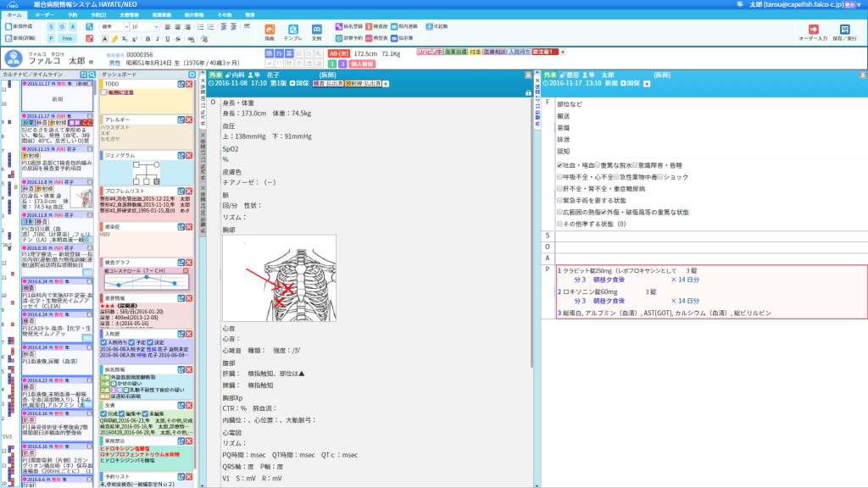This screenshot has height=488, width=868.
Task: Open menu of the 整形 隼 太郎 record
Action: click(862, 75)
